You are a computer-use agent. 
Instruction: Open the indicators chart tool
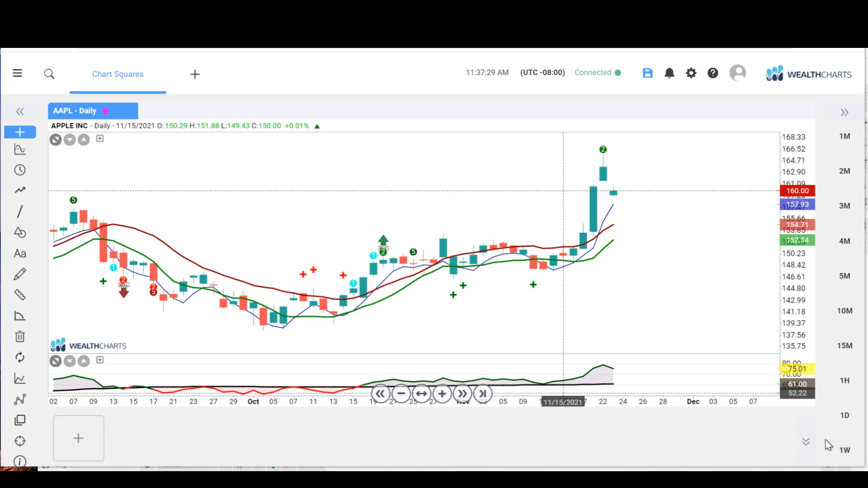click(20, 150)
